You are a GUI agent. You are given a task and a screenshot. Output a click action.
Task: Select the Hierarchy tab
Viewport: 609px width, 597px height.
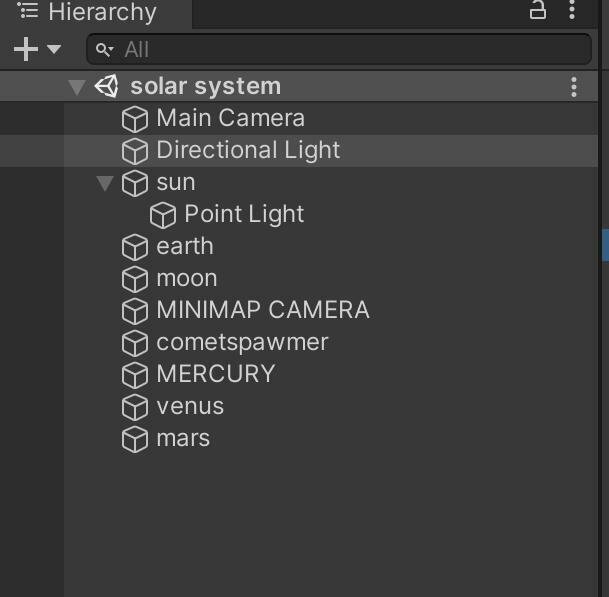pyautogui.click(x=96, y=12)
